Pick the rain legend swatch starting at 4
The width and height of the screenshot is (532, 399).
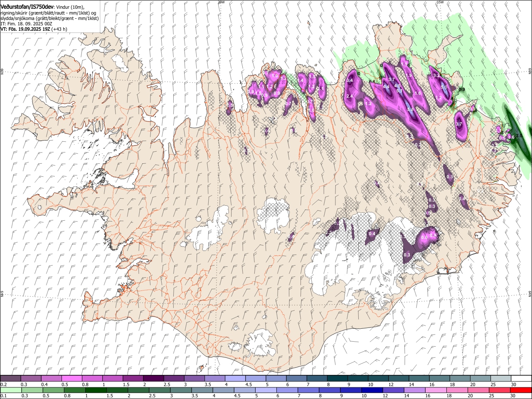(x=223, y=390)
